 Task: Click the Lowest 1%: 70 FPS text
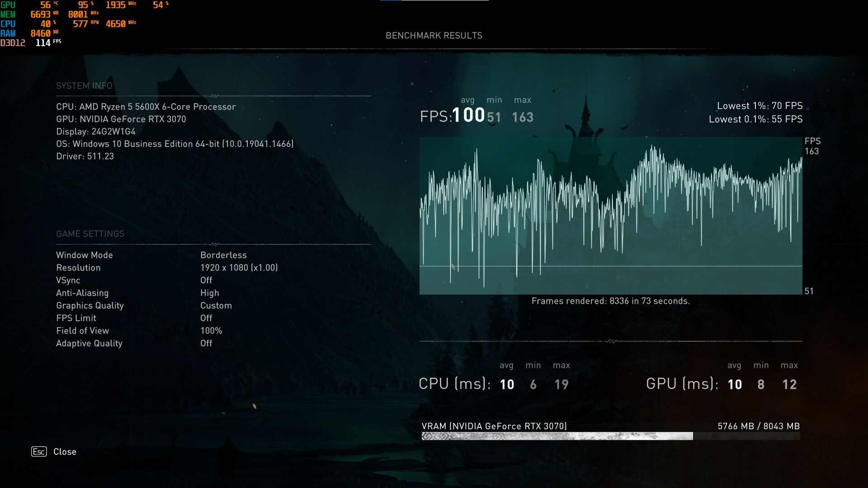point(759,106)
